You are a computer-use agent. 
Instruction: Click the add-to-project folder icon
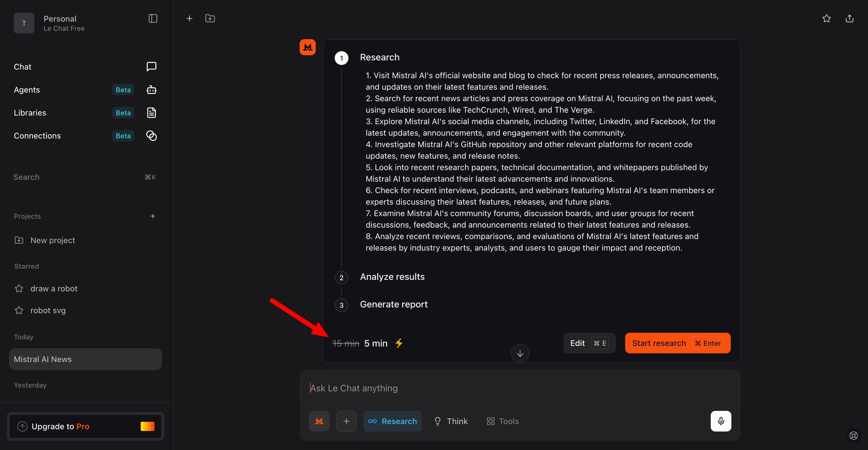click(210, 18)
